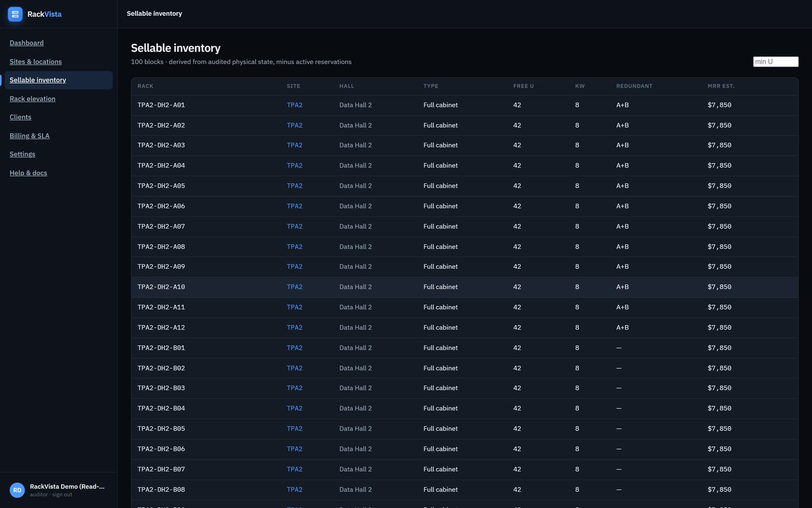
Task: Open Help & docs
Action: [28, 173]
